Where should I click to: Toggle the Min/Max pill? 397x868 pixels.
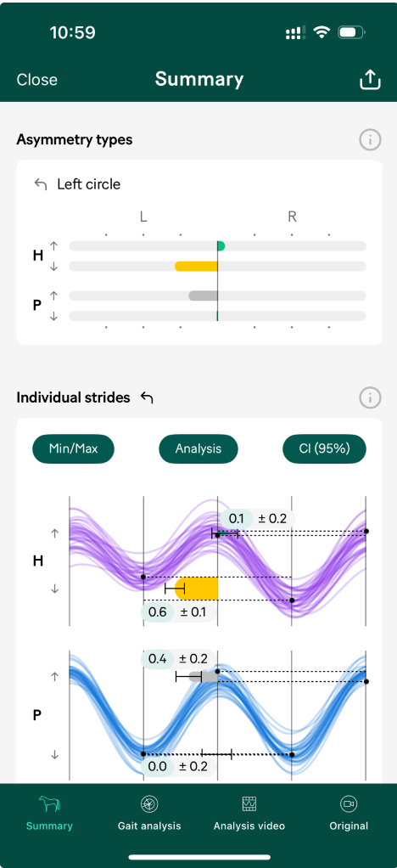[x=74, y=449]
